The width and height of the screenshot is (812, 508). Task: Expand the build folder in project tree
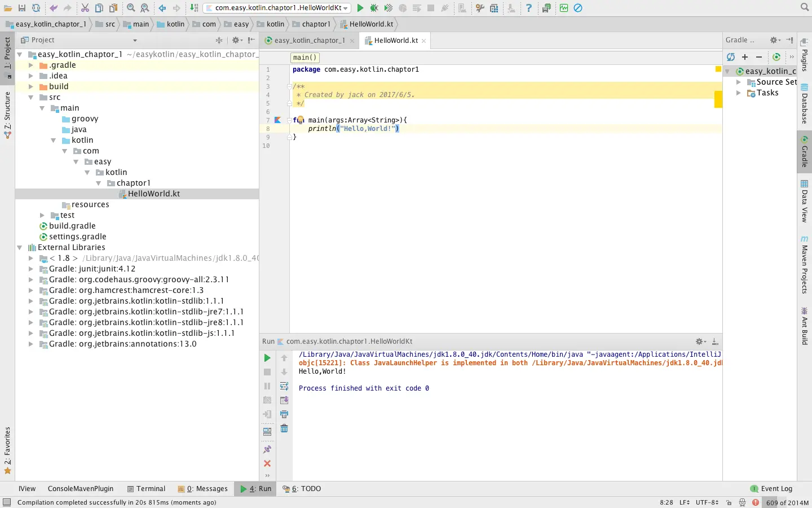click(31, 86)
